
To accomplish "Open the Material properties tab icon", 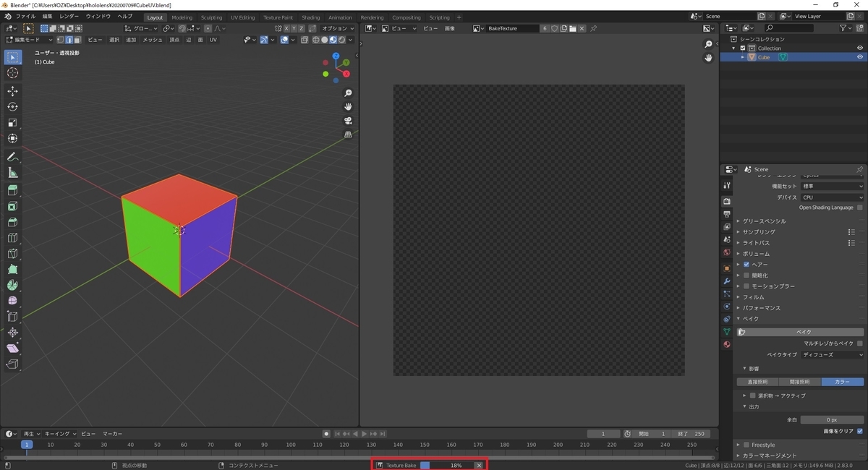I will (x=727, y=344).
